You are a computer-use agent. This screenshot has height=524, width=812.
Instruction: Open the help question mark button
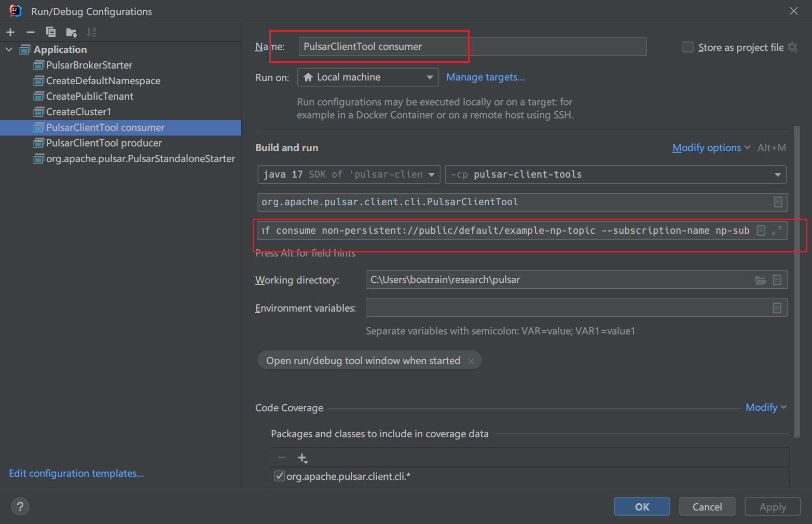point(20,506)
